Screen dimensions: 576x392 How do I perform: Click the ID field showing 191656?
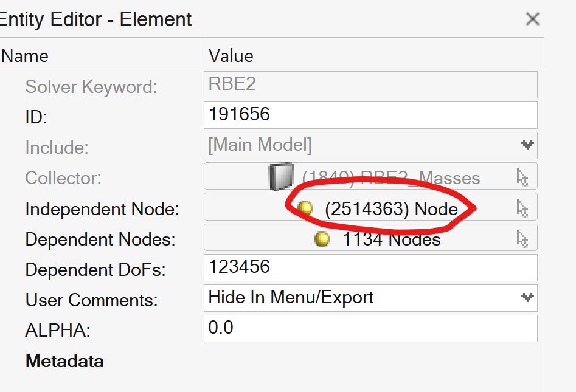(370, 115)
